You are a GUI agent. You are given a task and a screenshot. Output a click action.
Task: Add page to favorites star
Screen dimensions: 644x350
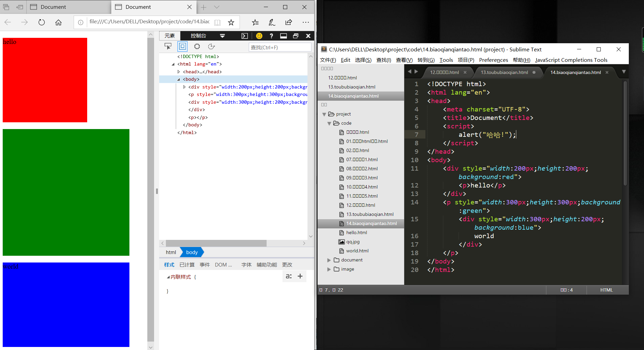coord(231,22)
